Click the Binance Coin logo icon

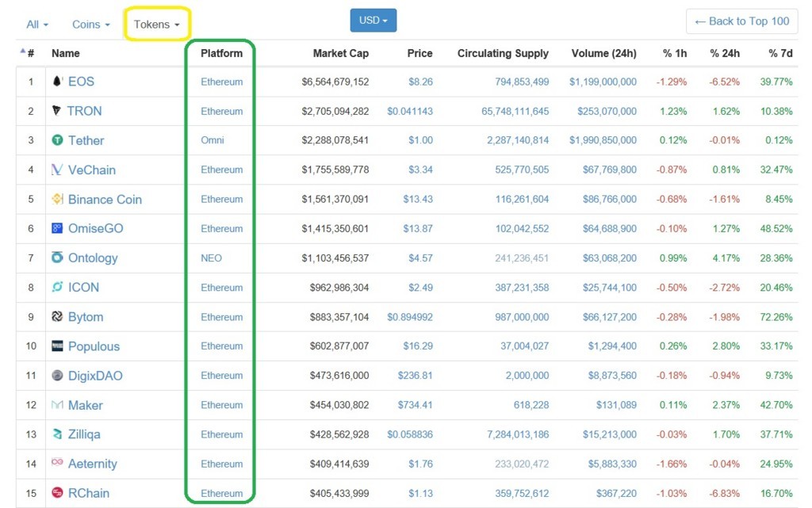click(x=57, y=199)
